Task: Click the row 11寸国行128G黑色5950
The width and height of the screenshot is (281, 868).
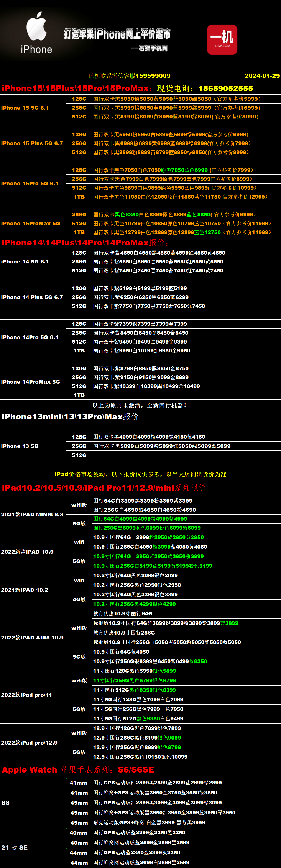Action: [186, 671]
